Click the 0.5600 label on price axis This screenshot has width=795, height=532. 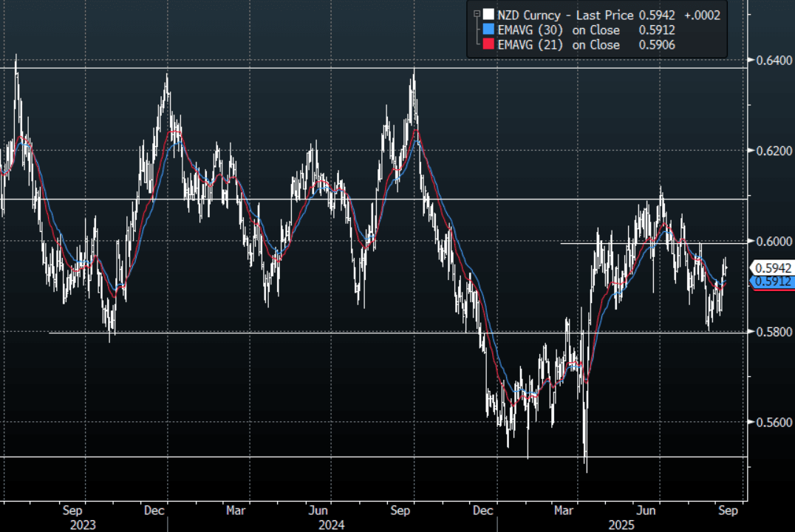pyautogui.click(x=770, y=423)
